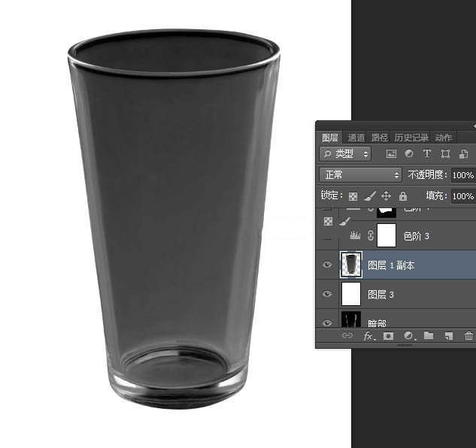Image resolution: width=476 pixels, height=448 pixels.
Task: Select the layer named 色阶 3
Action: point(416,236)
